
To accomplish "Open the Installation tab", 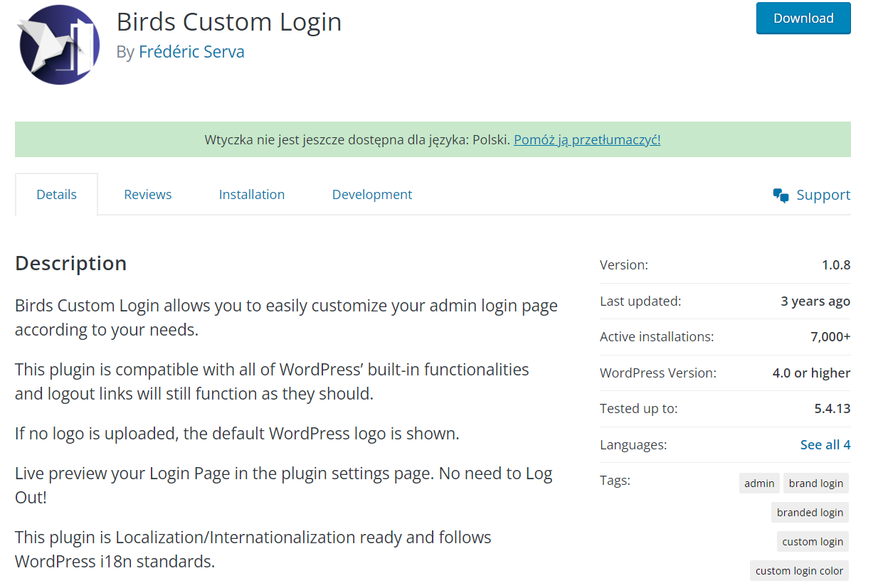I will 252,194.
